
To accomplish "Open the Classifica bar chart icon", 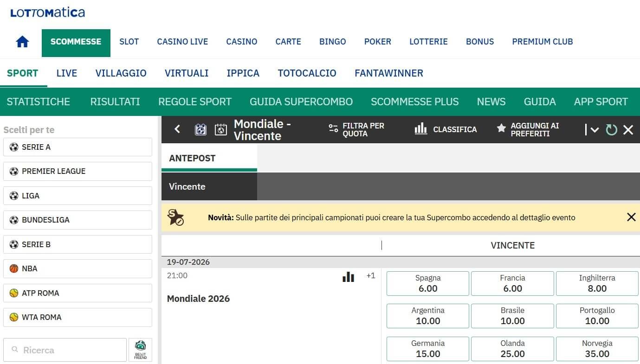I will 421,128.
